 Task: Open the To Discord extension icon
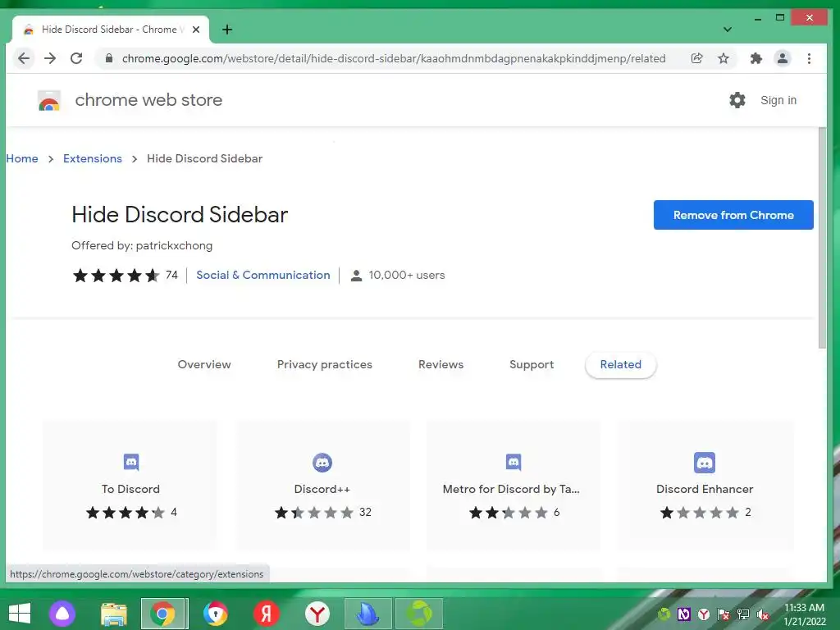[x=131, y=462]
